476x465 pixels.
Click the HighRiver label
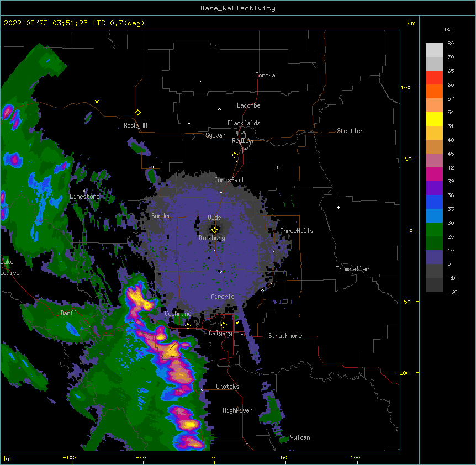coord(237,410)
